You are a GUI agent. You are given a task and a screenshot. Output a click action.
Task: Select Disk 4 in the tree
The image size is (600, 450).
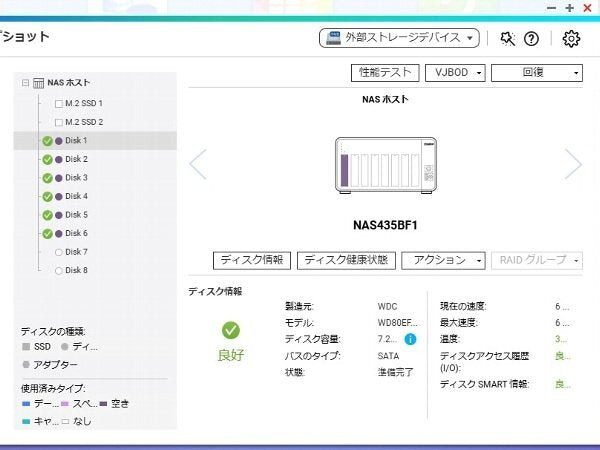pos(77,196)
